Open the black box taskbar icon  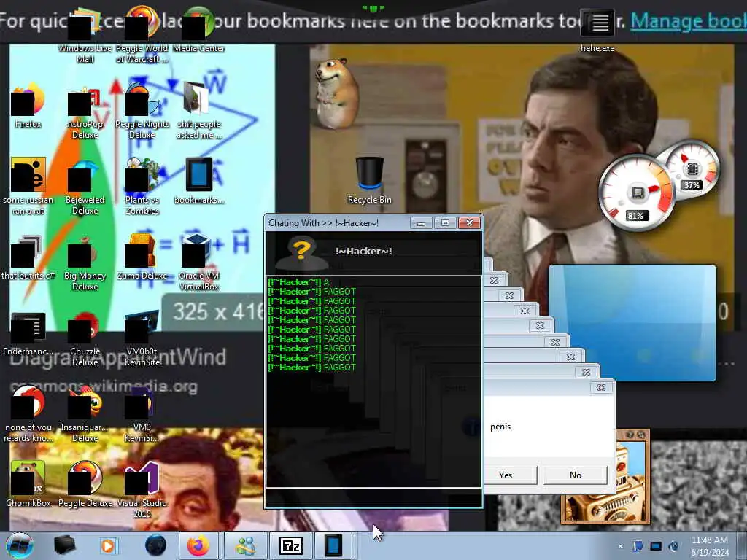pos(64,545)
